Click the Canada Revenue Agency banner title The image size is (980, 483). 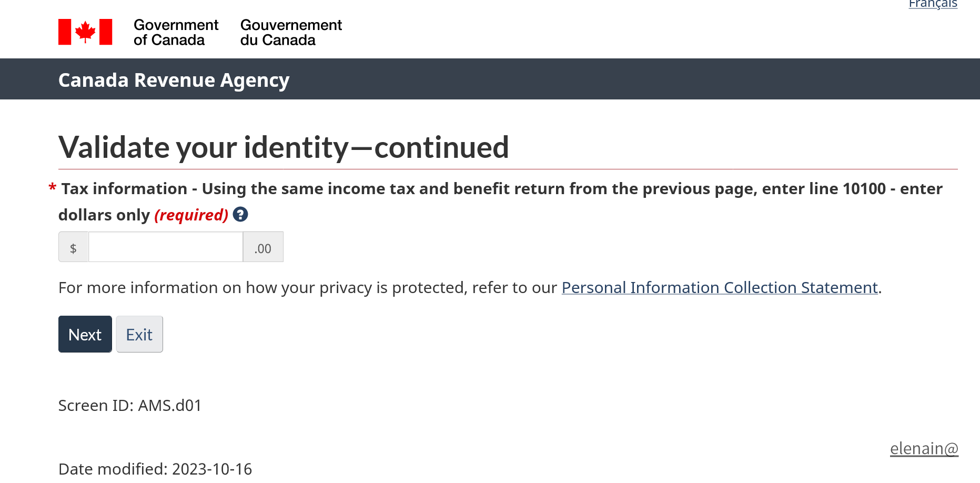174,80
